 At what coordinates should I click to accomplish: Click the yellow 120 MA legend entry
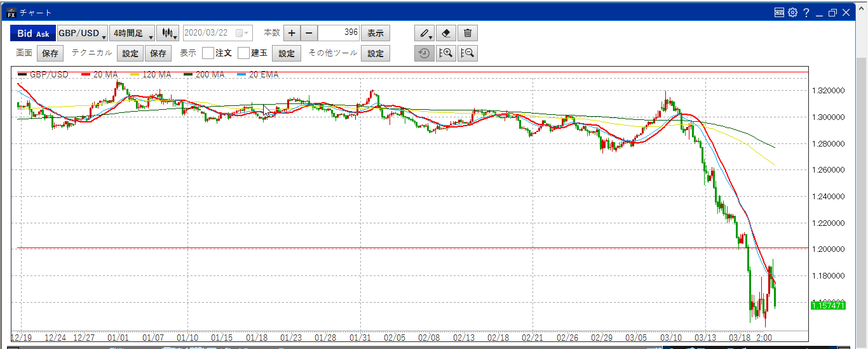[x=151, y=75]
